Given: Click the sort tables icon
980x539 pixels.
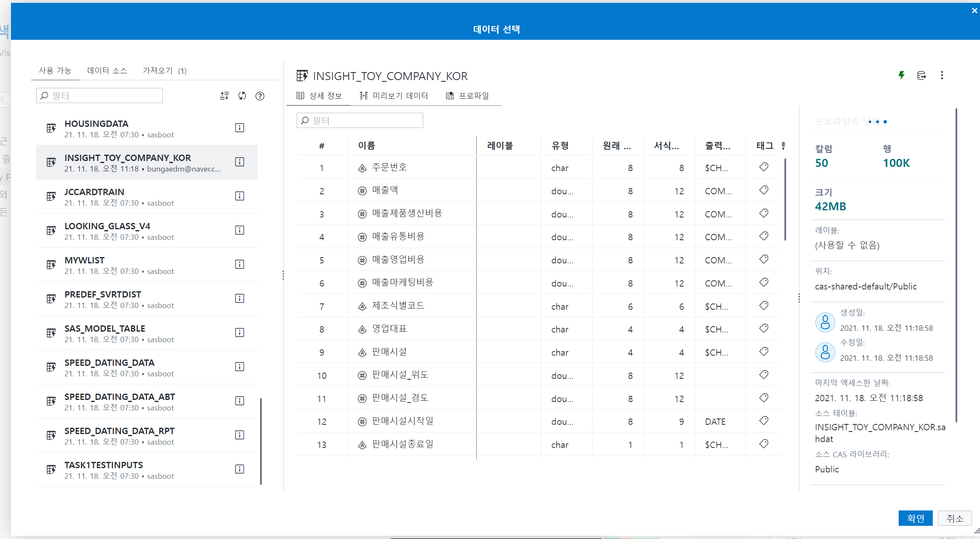Looking at the screenshot, I should tap(224, 96).
